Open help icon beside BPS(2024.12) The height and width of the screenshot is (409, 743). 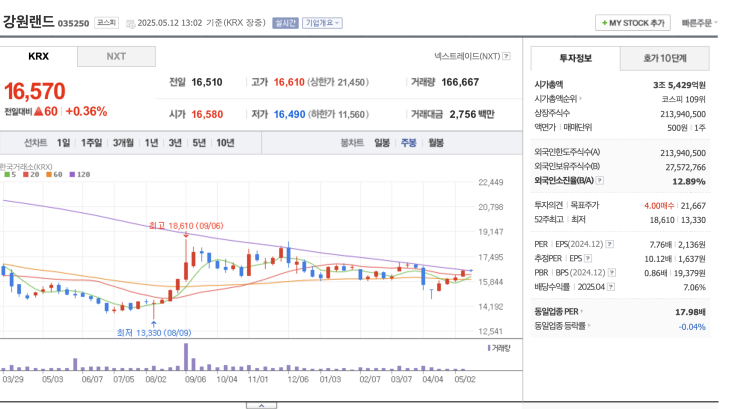612,273
